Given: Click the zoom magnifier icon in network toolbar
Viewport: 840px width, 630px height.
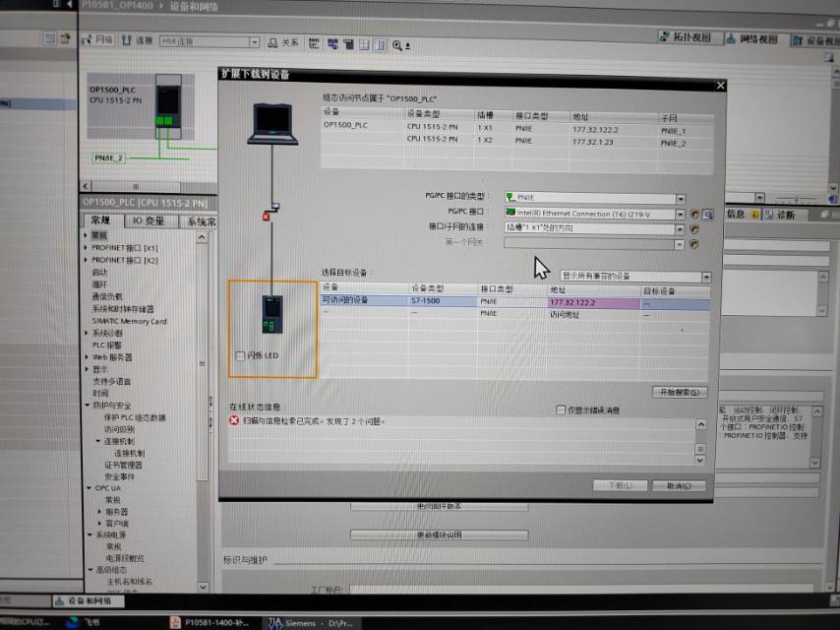Looking at the screenshot, I should click(x=397, y=45).
